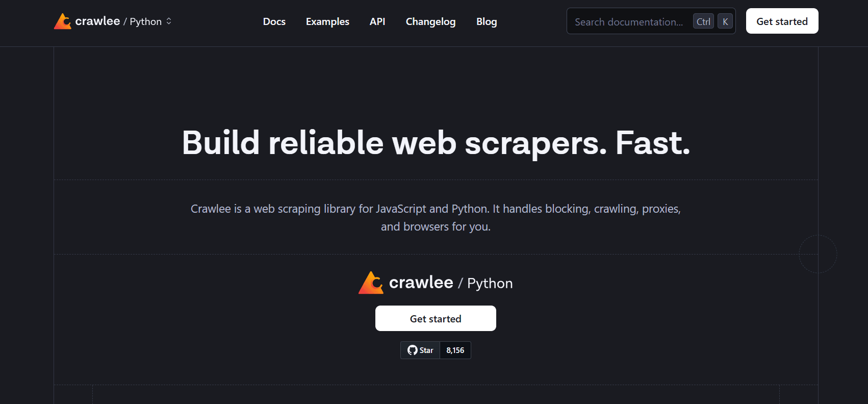Click the Ctrl key hint in the search box
The width and height of the screenshot is (868, 404).
click(703, 21)
